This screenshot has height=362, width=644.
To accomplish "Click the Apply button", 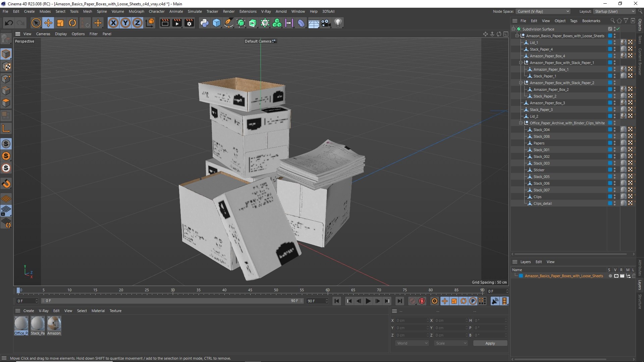I will (x=490, y=343).
